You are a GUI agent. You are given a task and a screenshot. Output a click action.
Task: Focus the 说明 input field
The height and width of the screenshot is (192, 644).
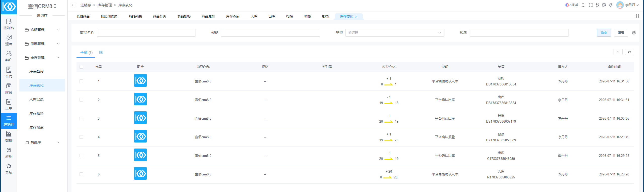[x=519, y=33]
